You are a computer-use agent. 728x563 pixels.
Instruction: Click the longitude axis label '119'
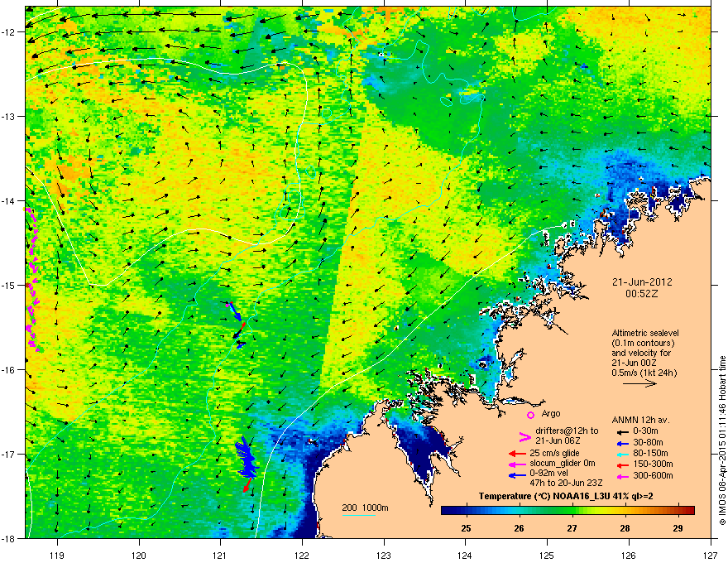(57, 555)
